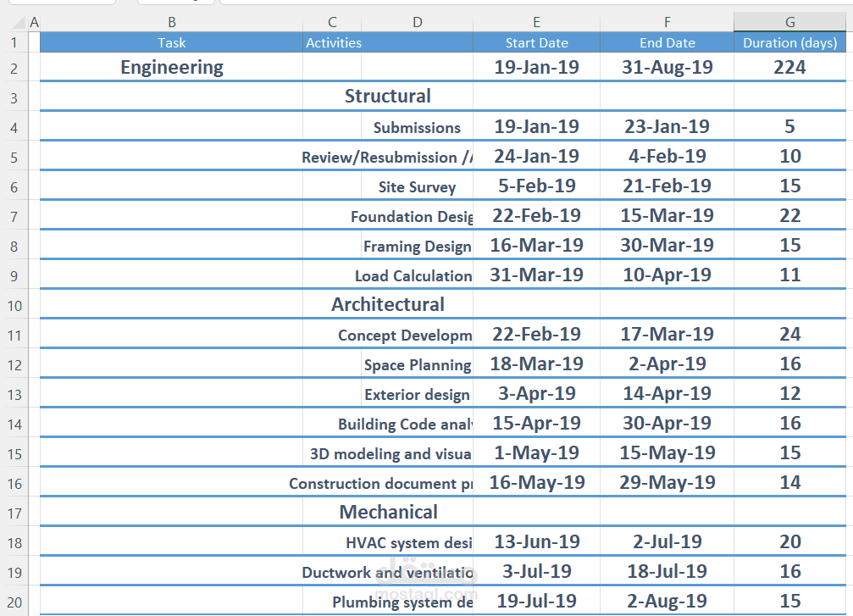This screenshot has width=853, height=616.
Task: Select the Engineering task cell
Action: pos(171,67)
